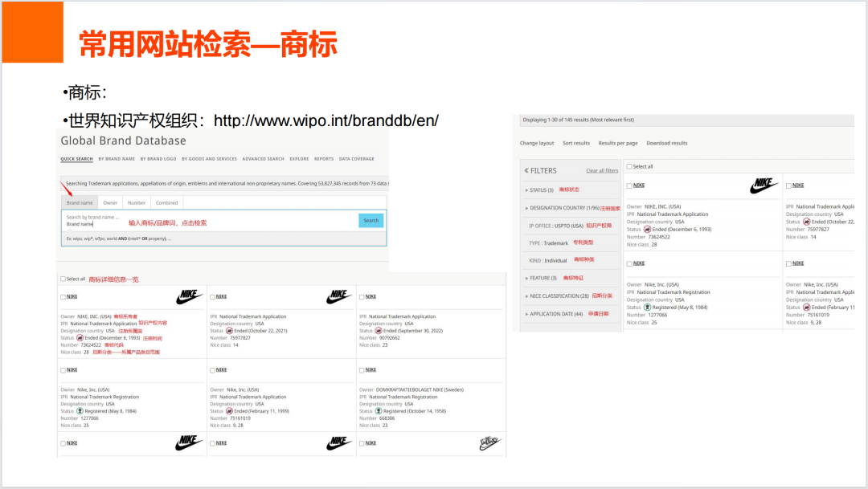Open the DATA COVERAGE tab
Screen dimensions: 868x489
click(357, 159)
